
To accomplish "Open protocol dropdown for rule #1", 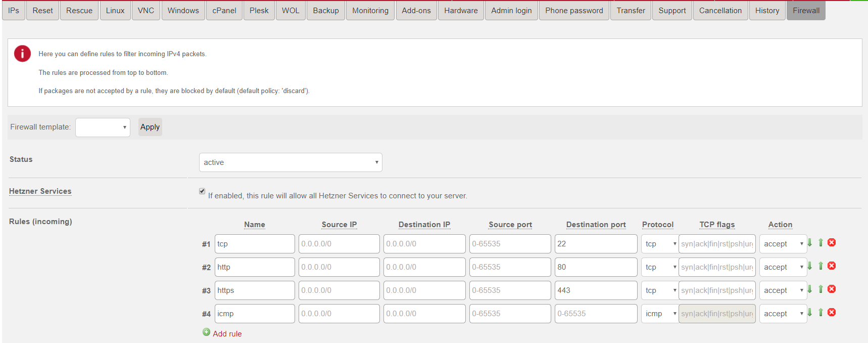I will click(660, 244).
